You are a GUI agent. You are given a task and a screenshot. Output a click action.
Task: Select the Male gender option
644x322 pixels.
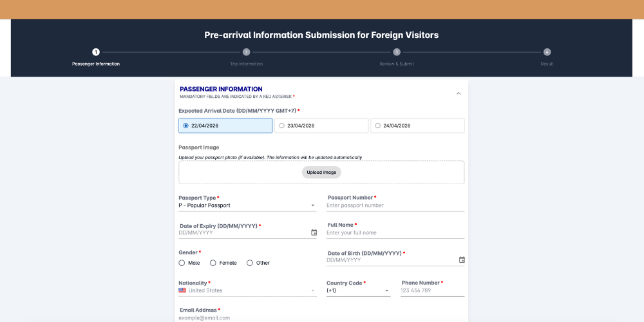[x=182, y=263]
